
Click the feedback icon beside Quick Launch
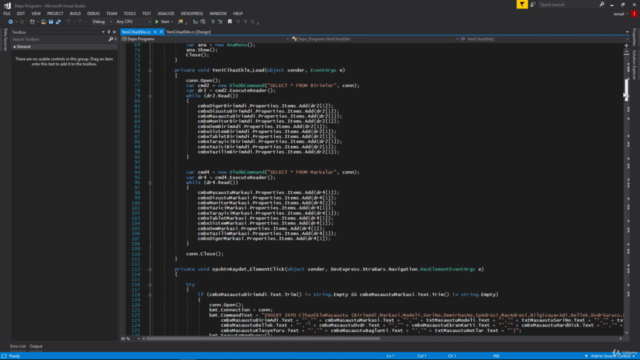pyautogui.click(x=533, y=4)
